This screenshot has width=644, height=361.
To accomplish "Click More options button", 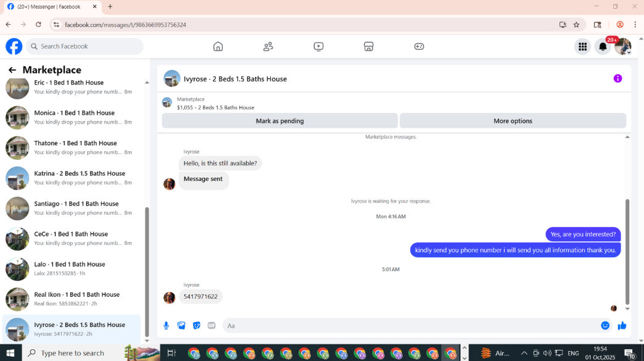I will (x=513, y=121).
